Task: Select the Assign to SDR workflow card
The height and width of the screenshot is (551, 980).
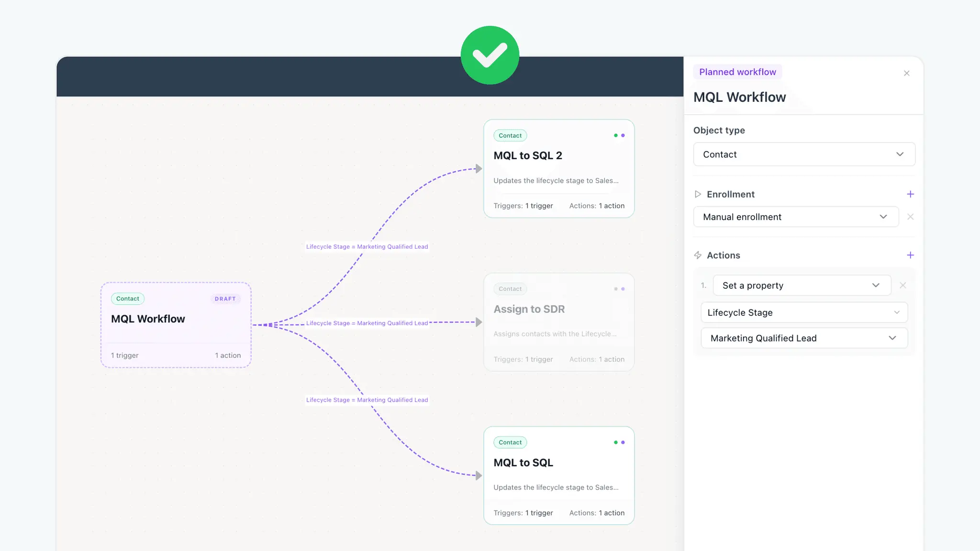Action: (x=559, y=322)
